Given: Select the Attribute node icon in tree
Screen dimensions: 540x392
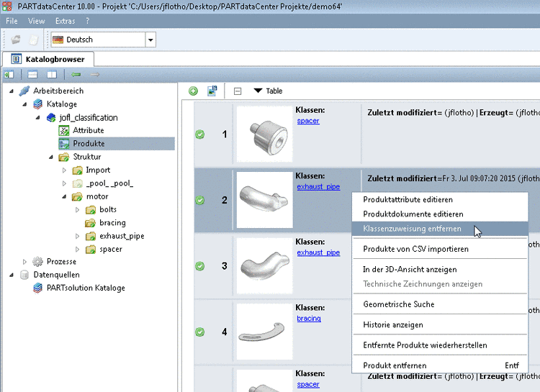Looking at the screenshot, I should (x=64, y=131).
